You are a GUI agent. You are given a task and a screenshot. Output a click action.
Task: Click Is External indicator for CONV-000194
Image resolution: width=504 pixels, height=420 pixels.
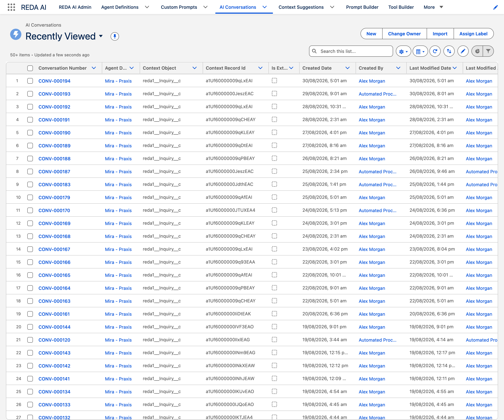(x=274, y=81)
